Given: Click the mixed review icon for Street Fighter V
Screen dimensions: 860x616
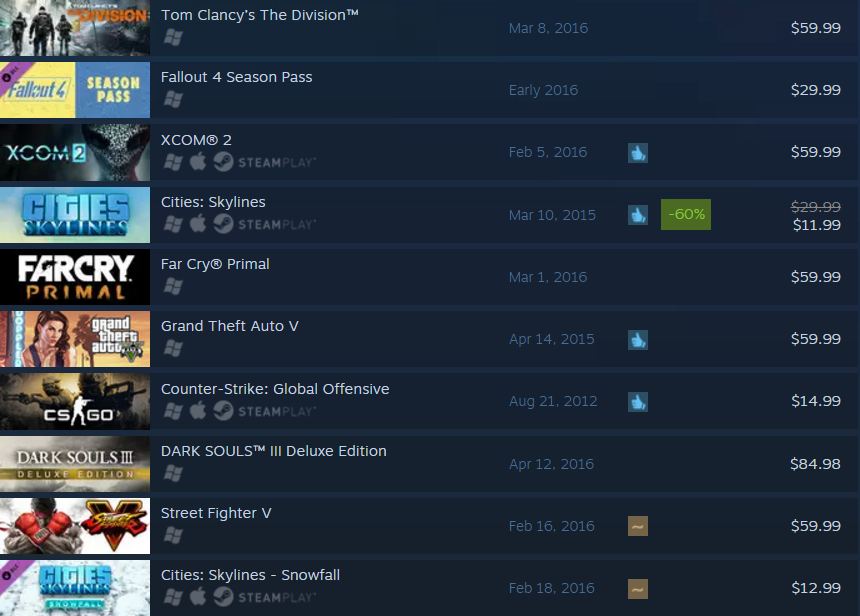Looking at the screenshot, I should tap(637, 526).
